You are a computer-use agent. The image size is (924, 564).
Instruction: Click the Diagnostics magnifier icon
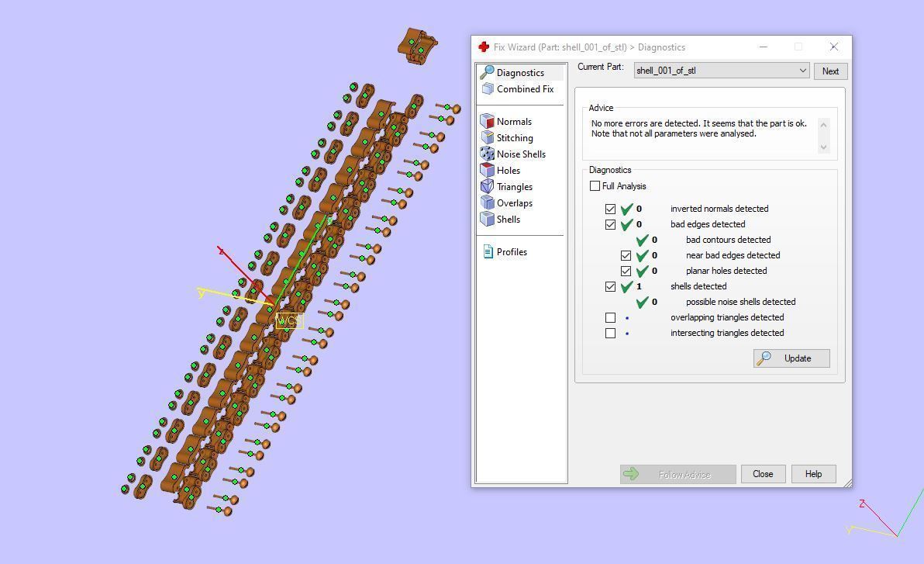pyautogui.click(x=487, y=73)
